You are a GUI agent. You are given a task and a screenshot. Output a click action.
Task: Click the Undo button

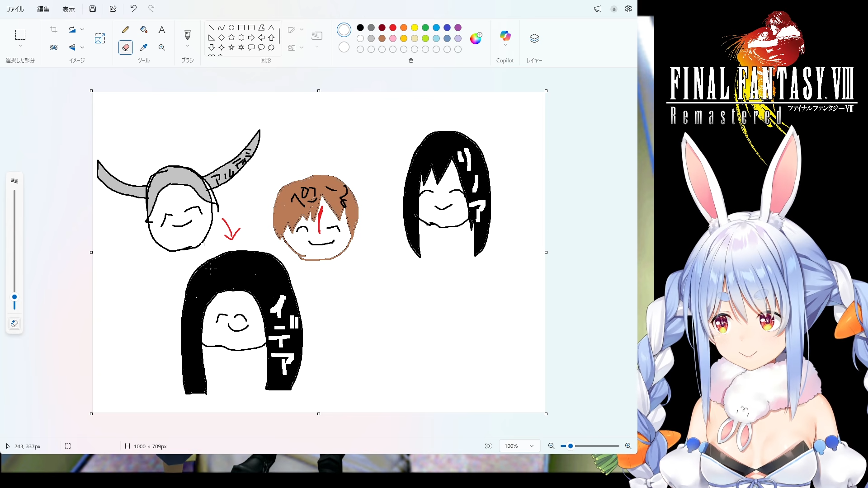click(x=133, y=9)
